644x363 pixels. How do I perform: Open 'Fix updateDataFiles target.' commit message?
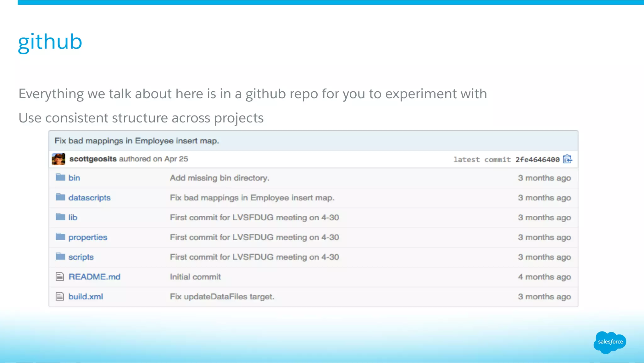(222, 297)
